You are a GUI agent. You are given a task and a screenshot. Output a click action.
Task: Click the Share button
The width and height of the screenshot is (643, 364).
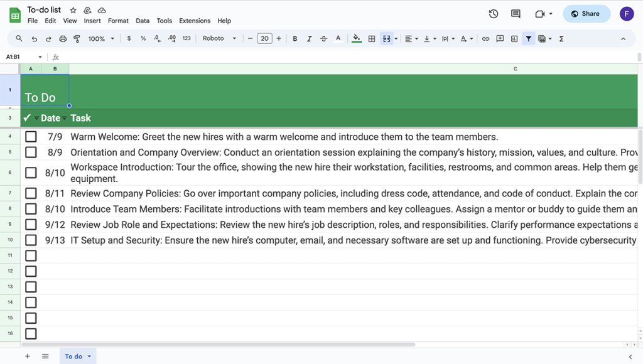pos(586,13)
